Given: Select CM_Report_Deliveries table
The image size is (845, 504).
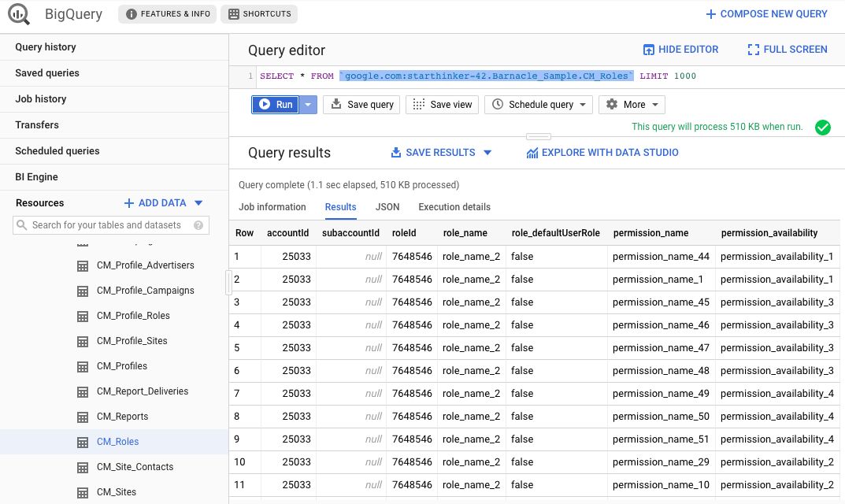Looking at the screenshot, I should [x=143, y=391].
